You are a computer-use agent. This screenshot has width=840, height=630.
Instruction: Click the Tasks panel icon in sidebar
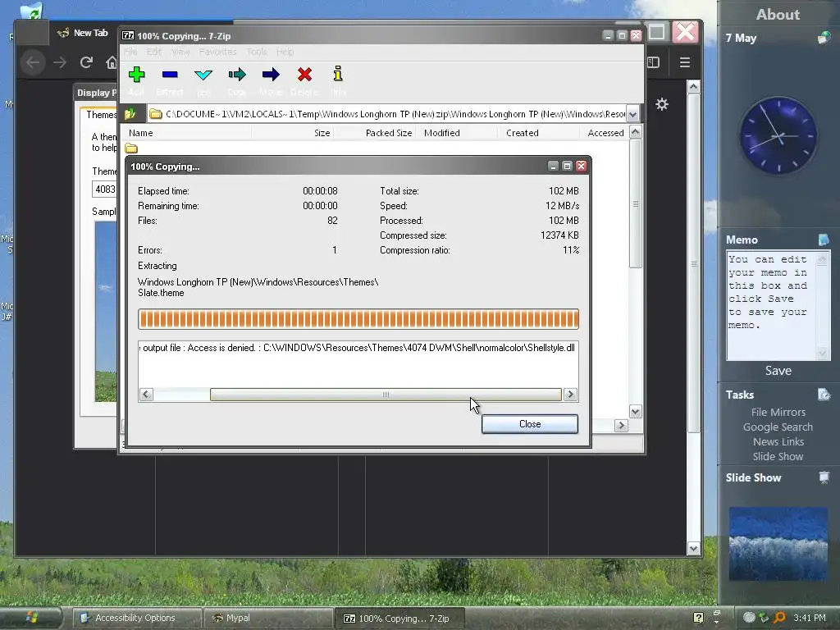click(x=824, y=395)
